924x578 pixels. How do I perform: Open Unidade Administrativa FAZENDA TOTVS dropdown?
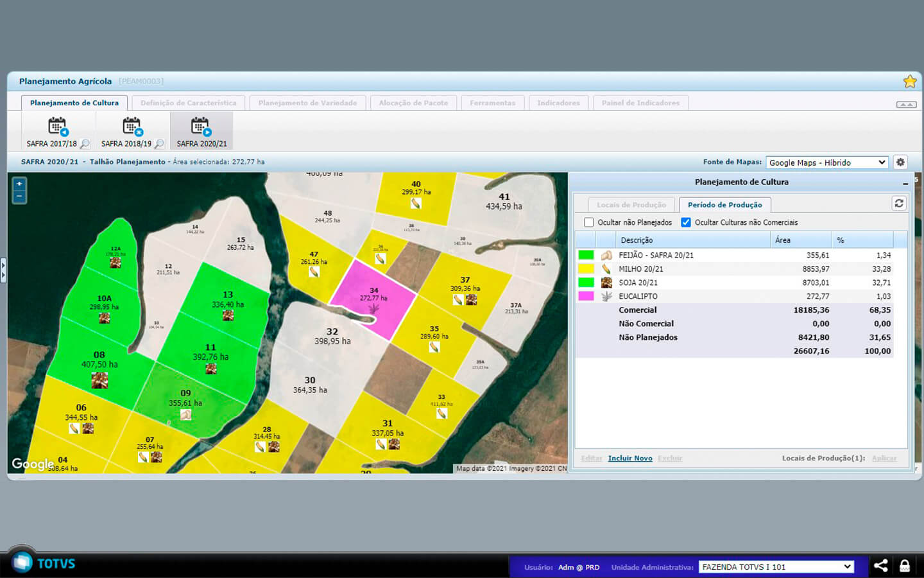coord(776,566)
